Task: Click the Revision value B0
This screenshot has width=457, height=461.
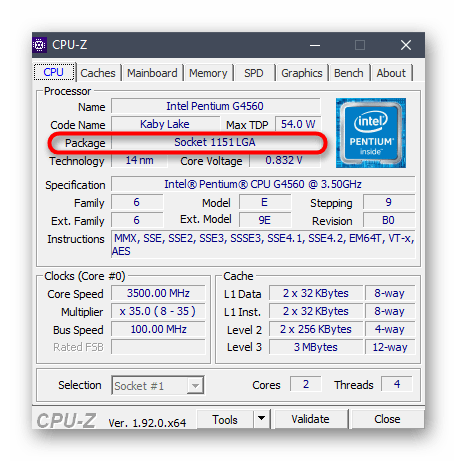Action: coord(389,220)
